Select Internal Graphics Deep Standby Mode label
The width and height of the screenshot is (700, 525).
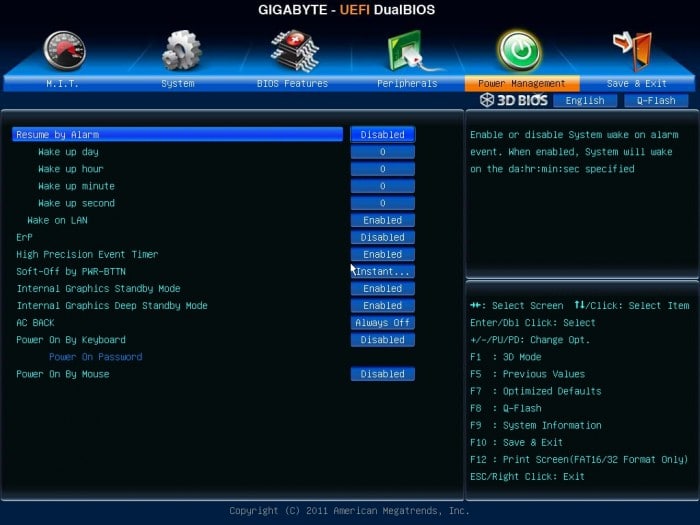(112, 306)
